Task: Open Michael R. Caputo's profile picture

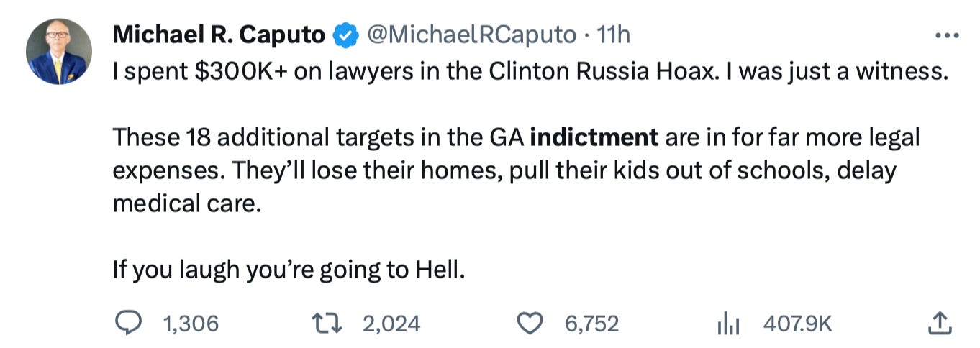Action: coord(59,51)
